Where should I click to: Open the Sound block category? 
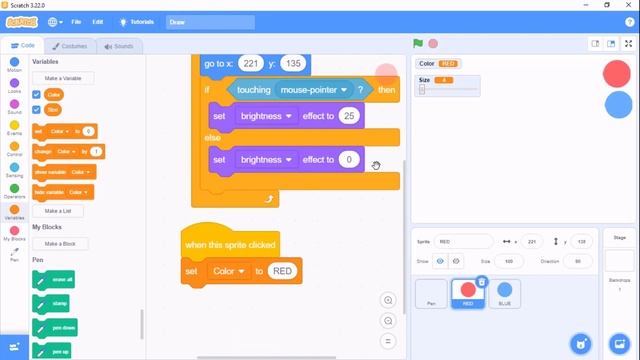tap(14, 107)
